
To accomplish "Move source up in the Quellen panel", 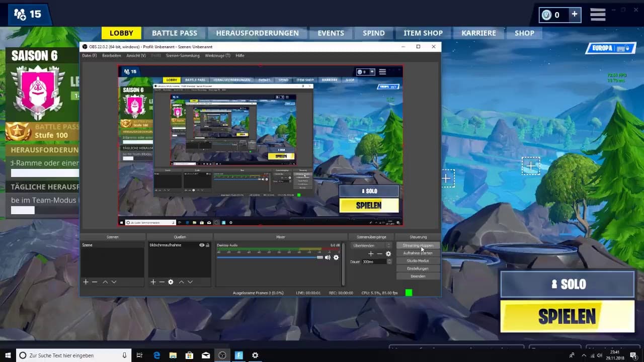I will click(x=182, y=282).
